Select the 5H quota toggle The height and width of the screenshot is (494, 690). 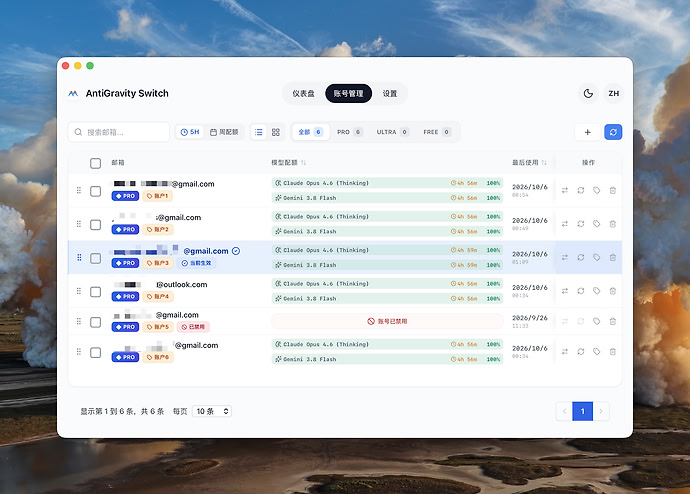point(190,132)
